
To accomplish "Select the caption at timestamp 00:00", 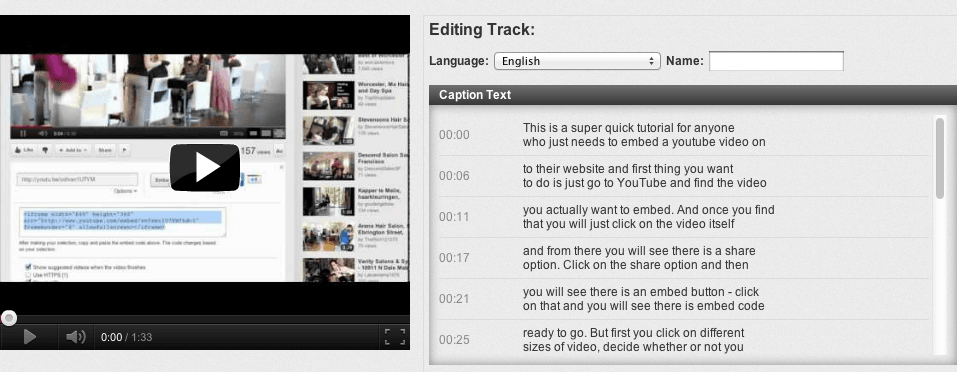I will (680, 135).
